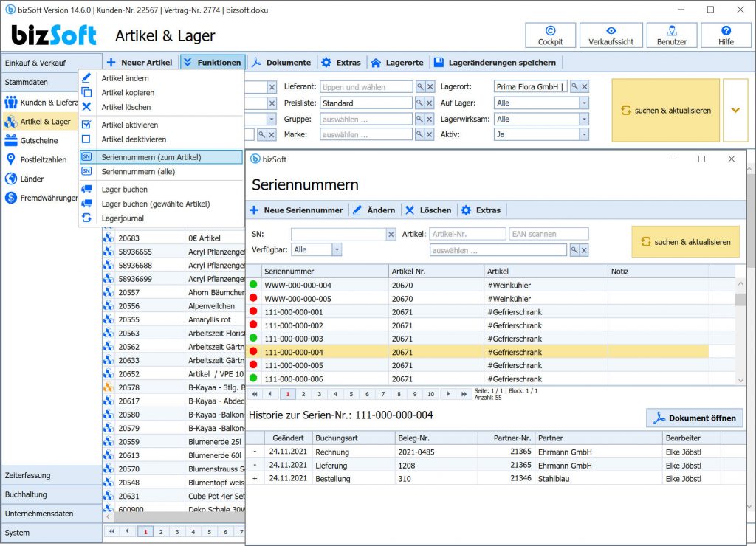
Task: Open the Lagerjournal menu entry
Action: click(162, 218)
